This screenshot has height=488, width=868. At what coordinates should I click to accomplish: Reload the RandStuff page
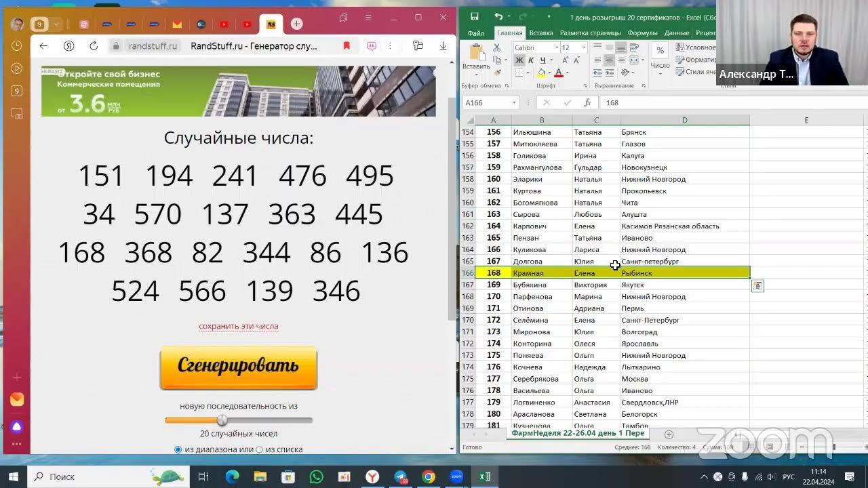pyautogui.click(x=94, y=46)
